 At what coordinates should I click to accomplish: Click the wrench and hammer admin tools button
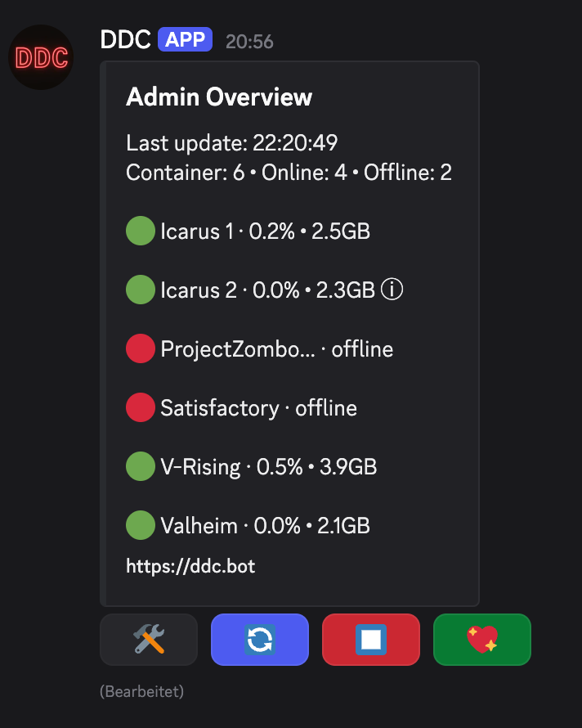[x=148, y=640]
